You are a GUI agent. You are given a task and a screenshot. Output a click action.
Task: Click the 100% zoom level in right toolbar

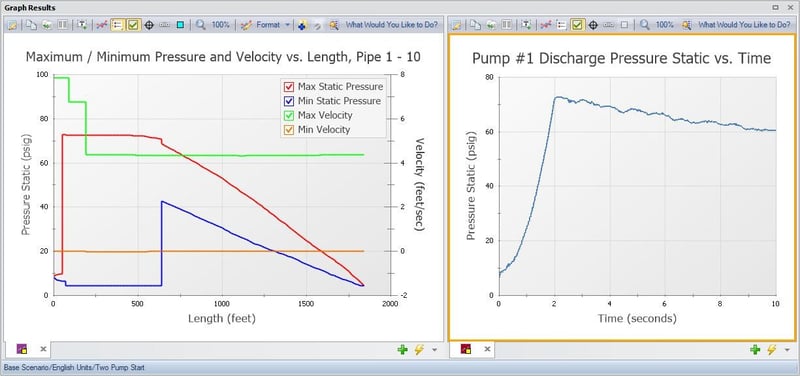[x=665, y=24]
